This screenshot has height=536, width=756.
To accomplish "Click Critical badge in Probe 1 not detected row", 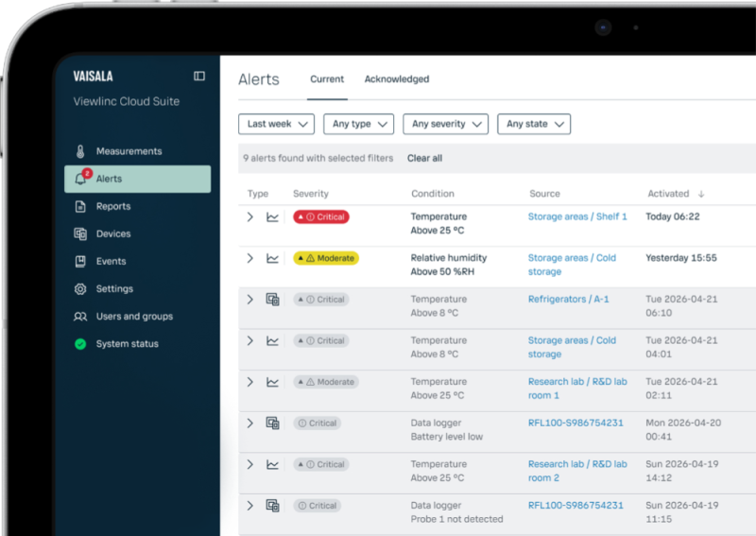I will pyautogui.click(x=318, y=506).
